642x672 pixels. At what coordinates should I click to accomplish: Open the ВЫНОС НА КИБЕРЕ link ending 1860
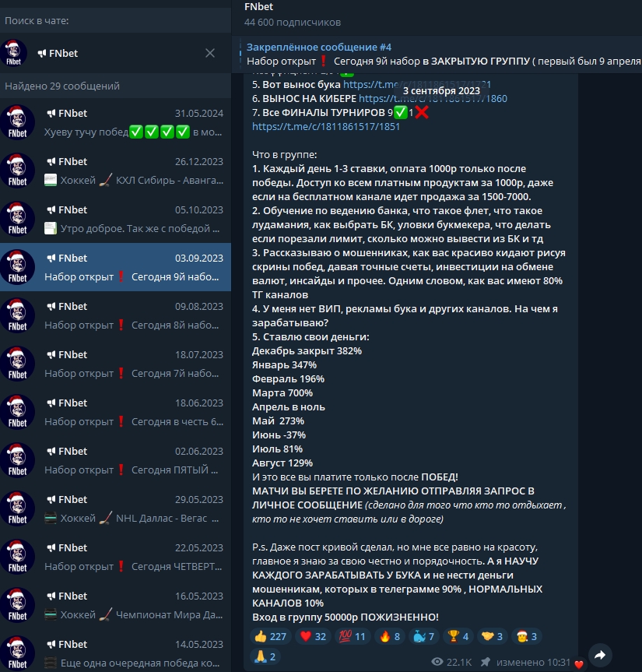click(x=433, y=99)
